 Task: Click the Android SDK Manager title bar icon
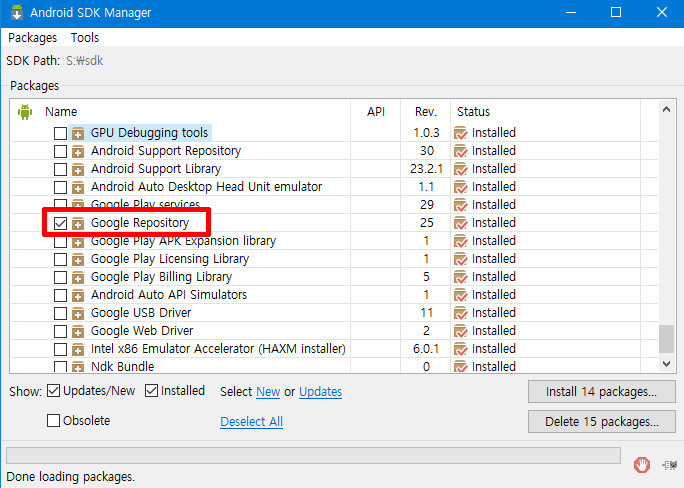[17, 12]
